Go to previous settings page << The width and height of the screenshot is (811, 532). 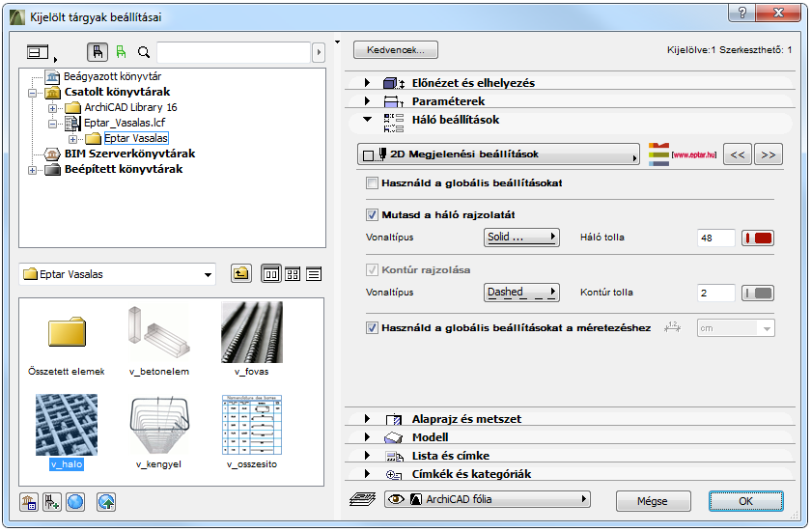[738, 154]
